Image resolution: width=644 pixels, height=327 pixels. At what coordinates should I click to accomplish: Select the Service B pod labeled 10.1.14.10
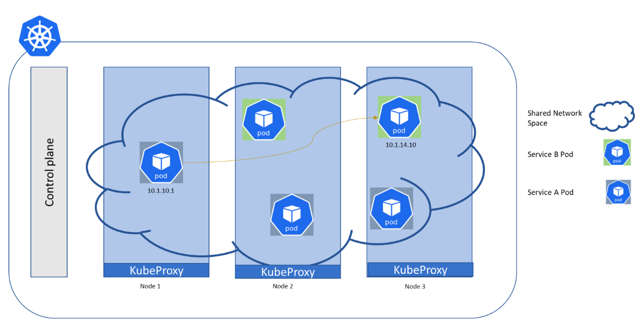point(400,117)
